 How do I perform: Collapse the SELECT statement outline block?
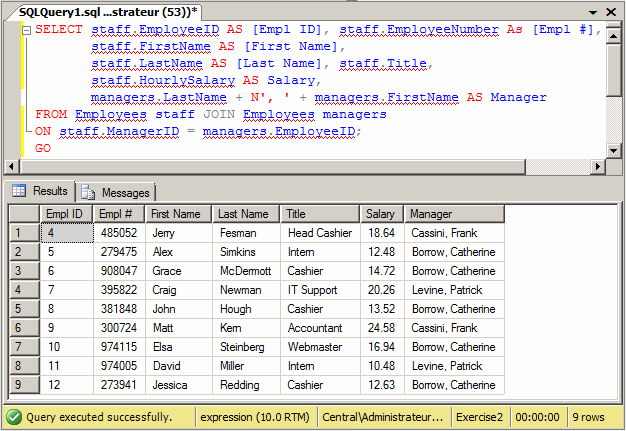tap(26, 30)
